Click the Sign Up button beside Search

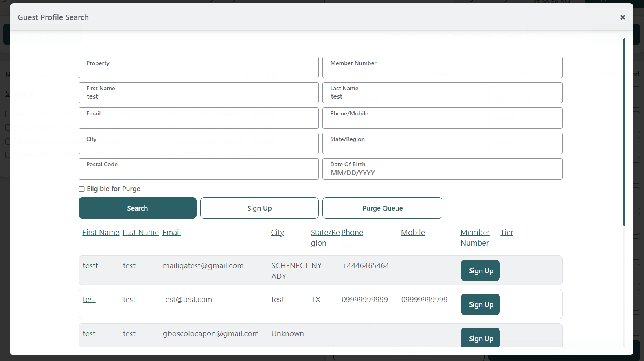tap(259, 208)
